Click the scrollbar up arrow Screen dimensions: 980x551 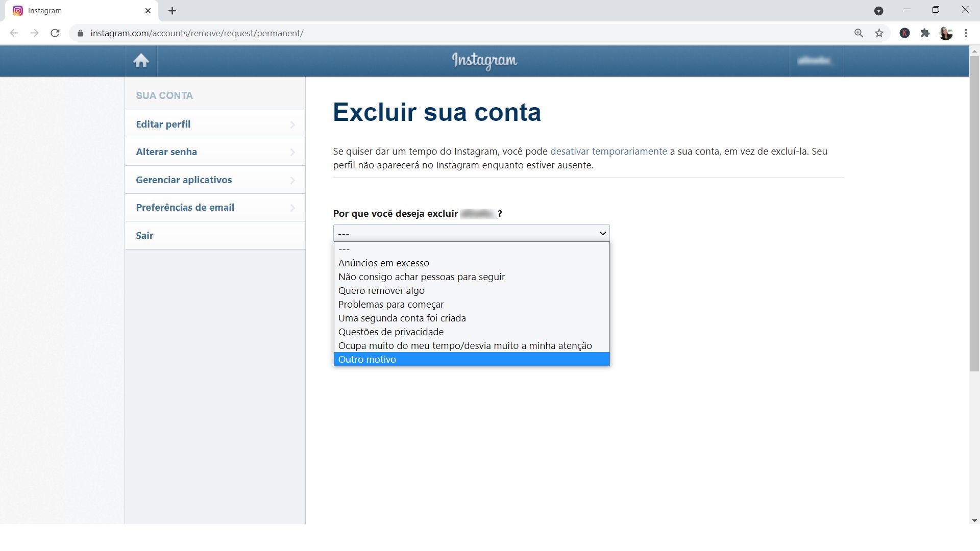974,51
